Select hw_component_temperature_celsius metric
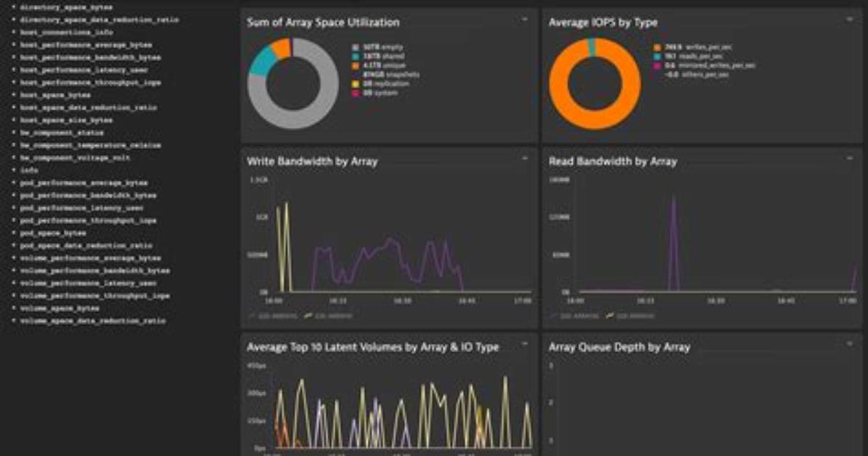 tap(90, 146)
